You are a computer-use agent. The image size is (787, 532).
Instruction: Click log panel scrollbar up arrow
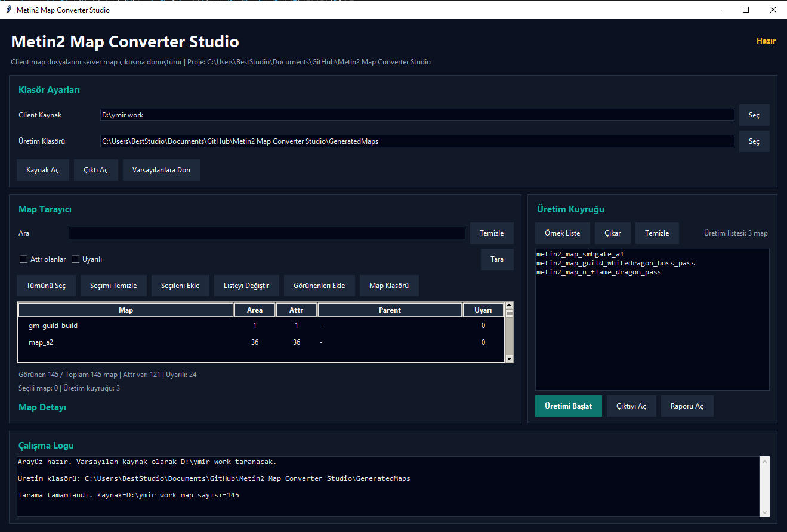[x=765, y=462]
